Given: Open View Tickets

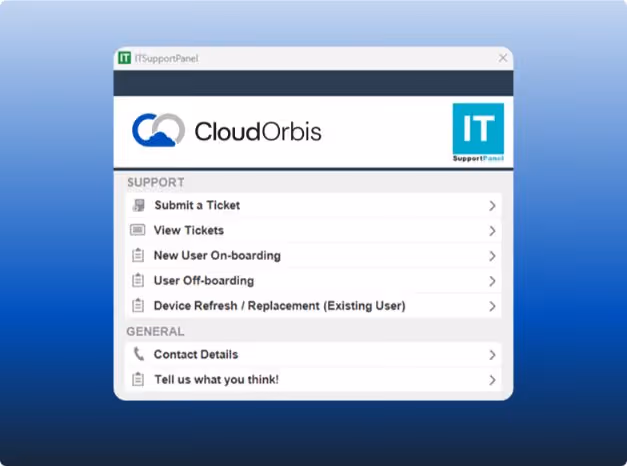Looking at the screenshot, I should click(x=314, y=230).
